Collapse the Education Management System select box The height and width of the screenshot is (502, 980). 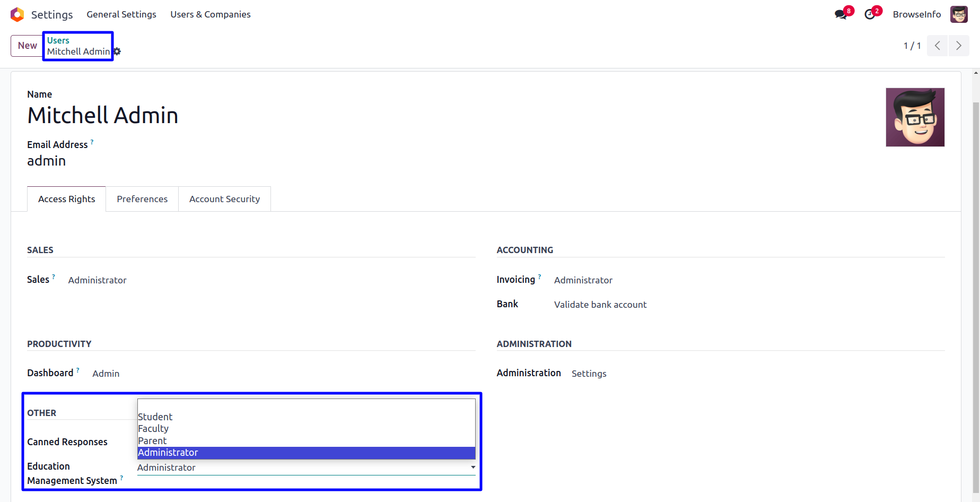(x=307, y=468)
